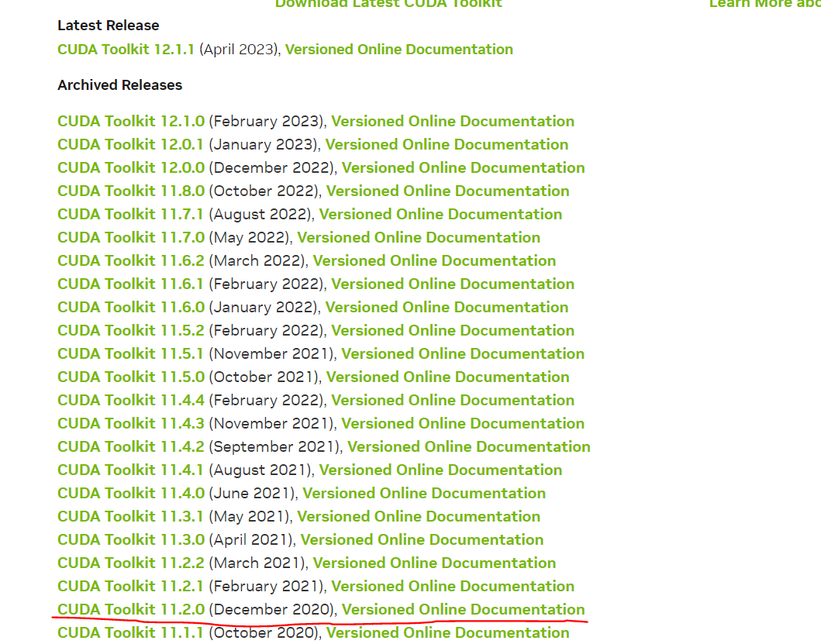Select the "Archived Releases" heading text
Viewport: 821px width, 644px height.
coord(120,84)
